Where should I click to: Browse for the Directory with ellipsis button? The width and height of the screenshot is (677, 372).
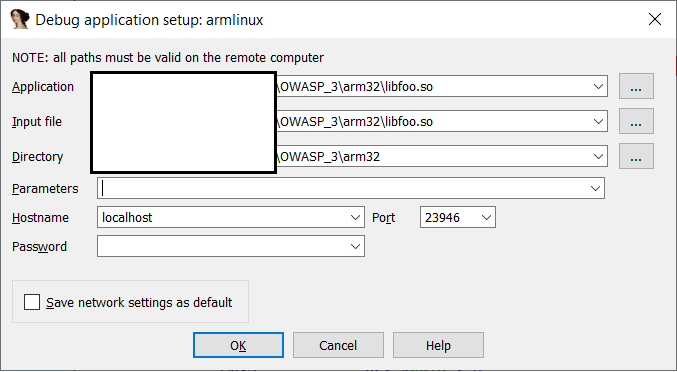[x=636, y=156]
